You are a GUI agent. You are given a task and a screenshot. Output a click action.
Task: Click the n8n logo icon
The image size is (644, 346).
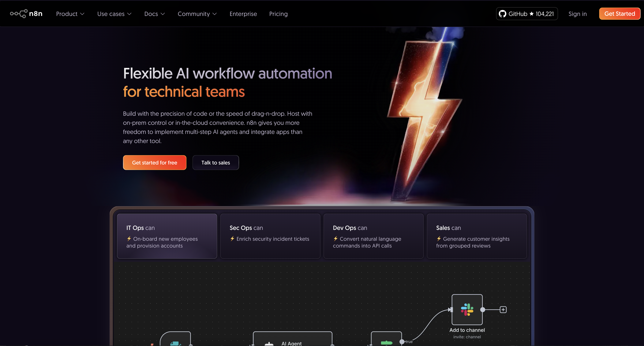[19, 14]
